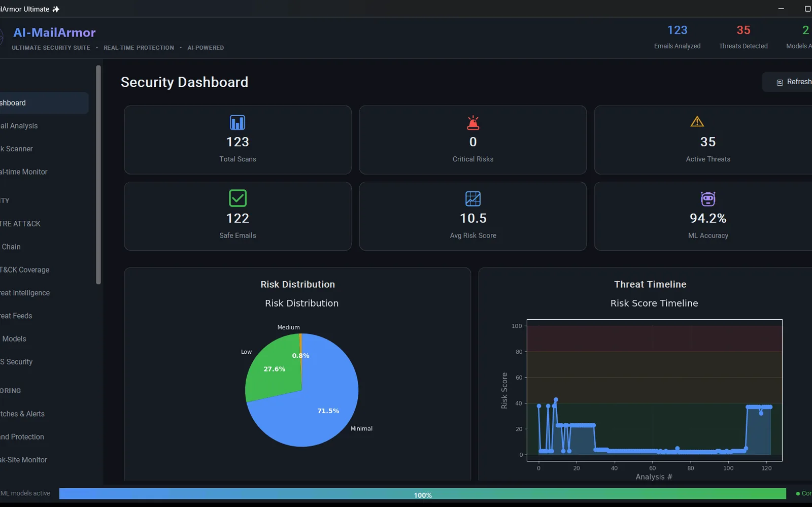
Task: Minimize the MailArmor window
Action: 781,9
